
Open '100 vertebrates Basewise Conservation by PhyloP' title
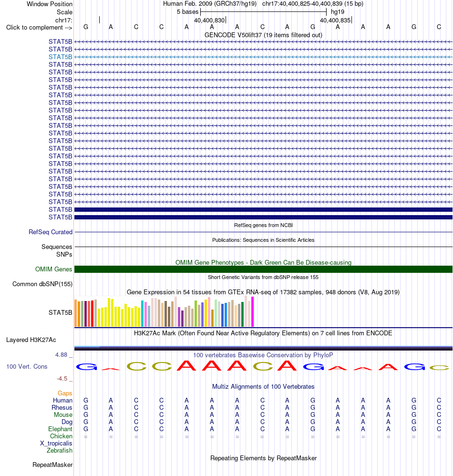click(x=263, y=355)
